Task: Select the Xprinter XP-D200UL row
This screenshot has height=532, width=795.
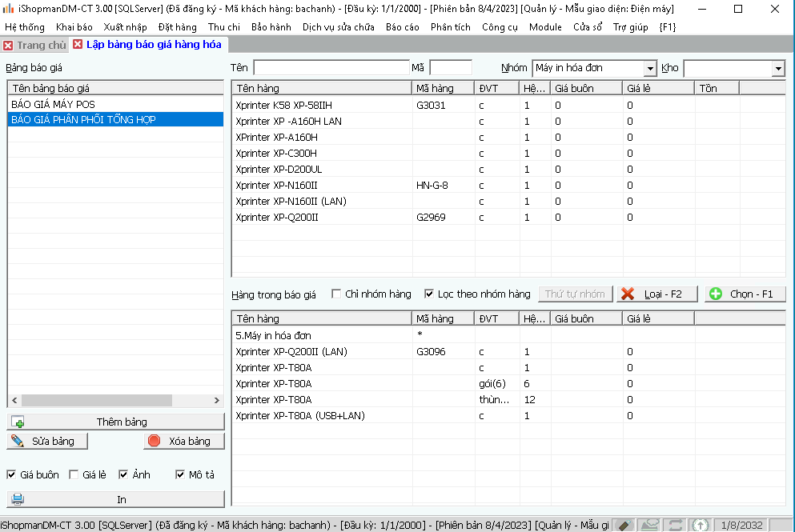Action: click(x=508, y=170)
